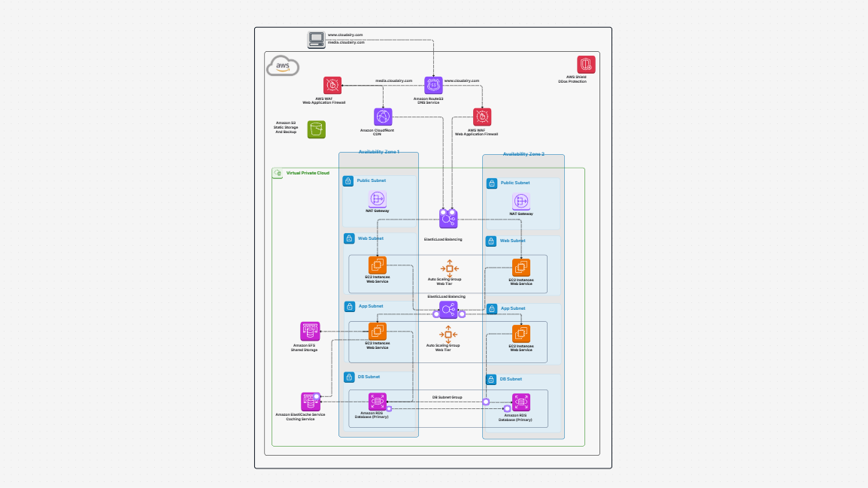The height and width of the screenshot is (488, 868).
Task: Click 'ElasticLoad Balancing' caption under upper load balancer
Action: 443,240
